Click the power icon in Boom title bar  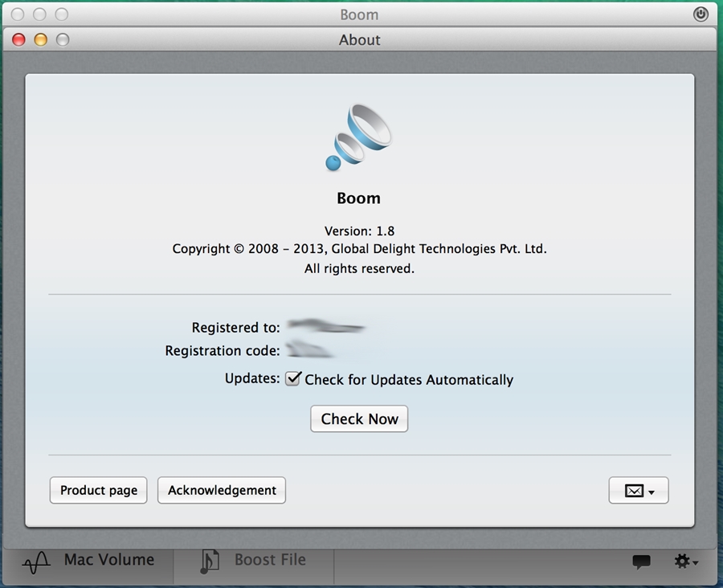pos(701,14)
